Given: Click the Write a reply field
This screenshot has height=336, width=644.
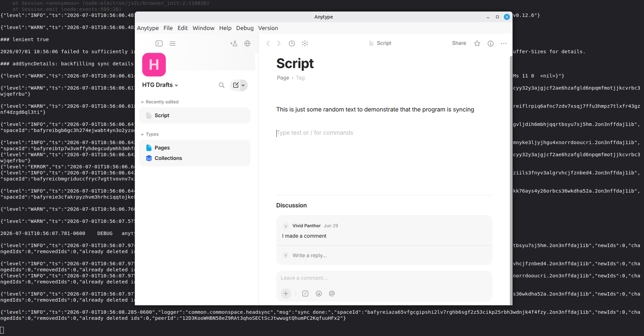Looking at the screenshot, I should (310, 255).
